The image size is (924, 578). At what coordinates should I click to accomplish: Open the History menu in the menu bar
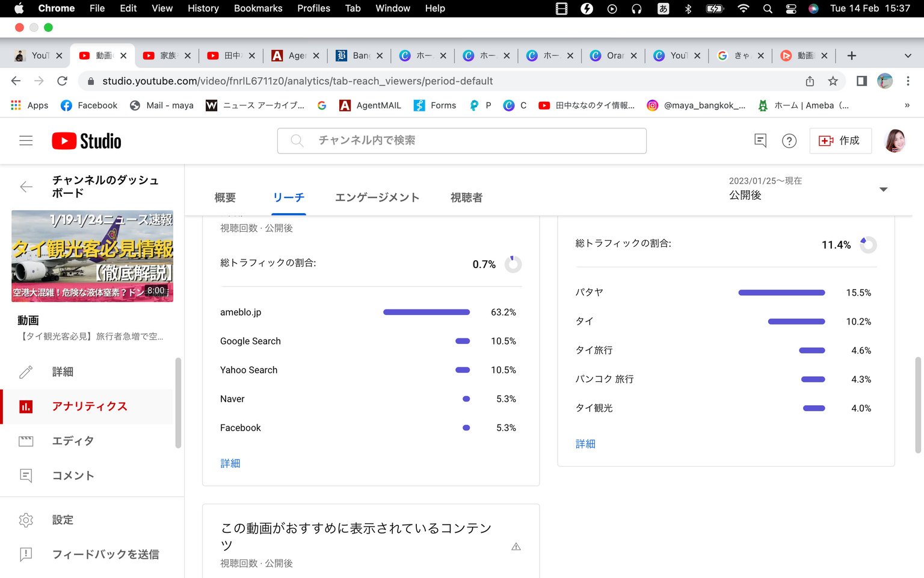(x=203, y=8)
